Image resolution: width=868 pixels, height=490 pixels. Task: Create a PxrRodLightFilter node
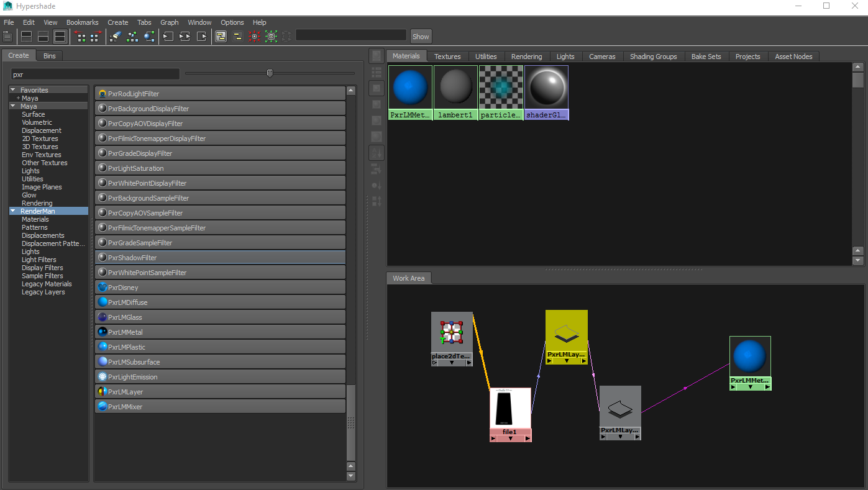coord(220,94)
